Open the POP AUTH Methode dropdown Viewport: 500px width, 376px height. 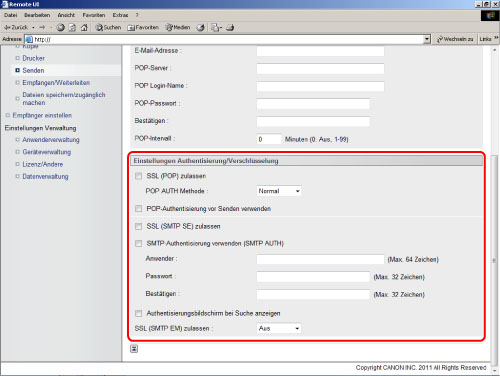click(x=279, y=191)
